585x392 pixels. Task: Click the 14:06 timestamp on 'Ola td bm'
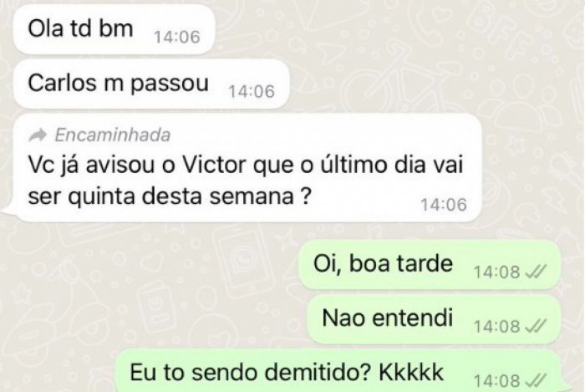pyautogui.click(x=177, y=37)
